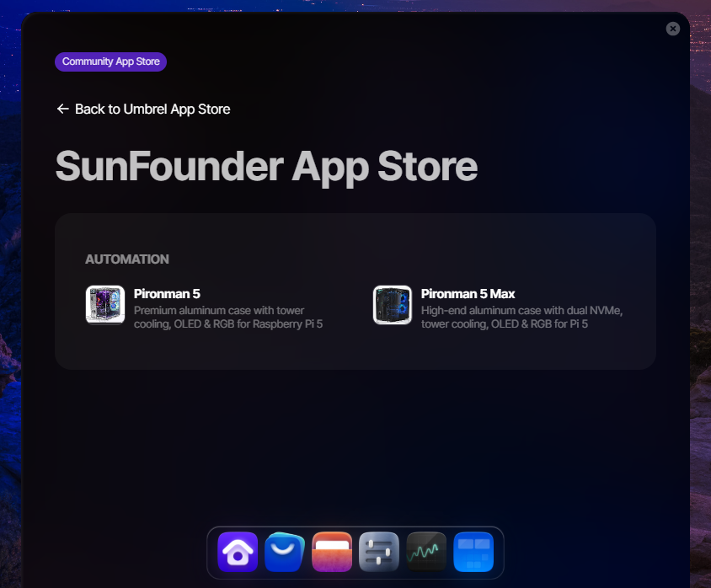The height and width of the screenshot is (588, 711).
Task: Open the App Store dock icon
Action: [x=285, y=552]
